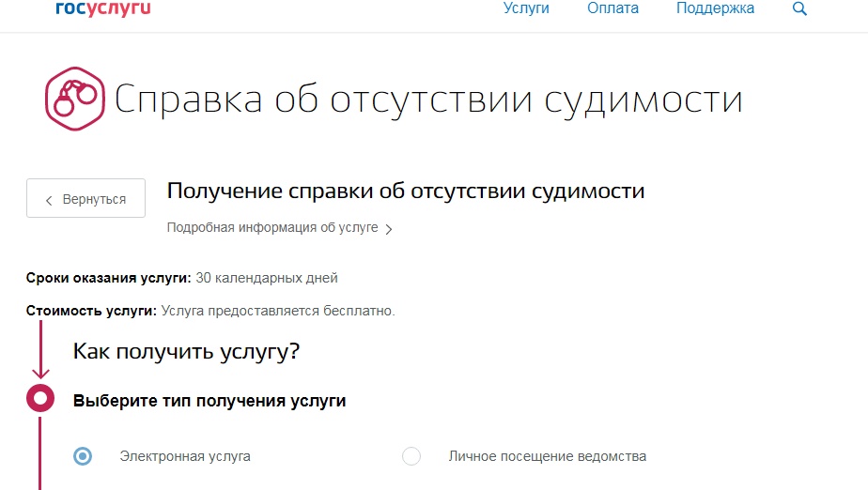Image resolution: width=868 pixels, height=490 pixels.
Task: Click Услуга предоставляется бесплатно text
Action: pyautogui.click(x=278, y=311)
